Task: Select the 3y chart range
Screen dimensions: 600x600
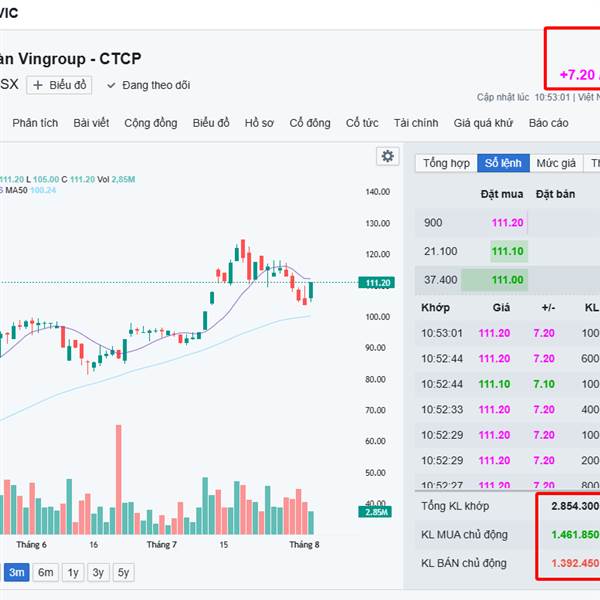Action: click(98, 572)
